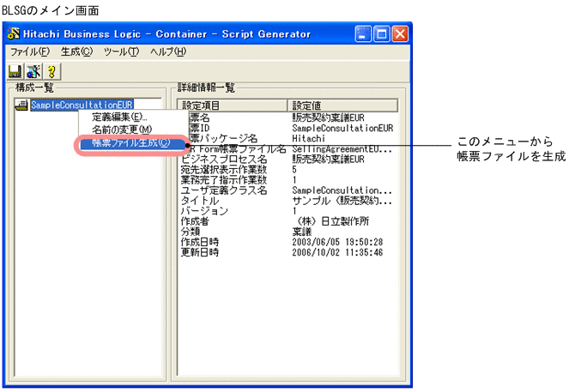569x392 pixels.
Task: Open the ツール(T) menu
Action: pos(121,51)
